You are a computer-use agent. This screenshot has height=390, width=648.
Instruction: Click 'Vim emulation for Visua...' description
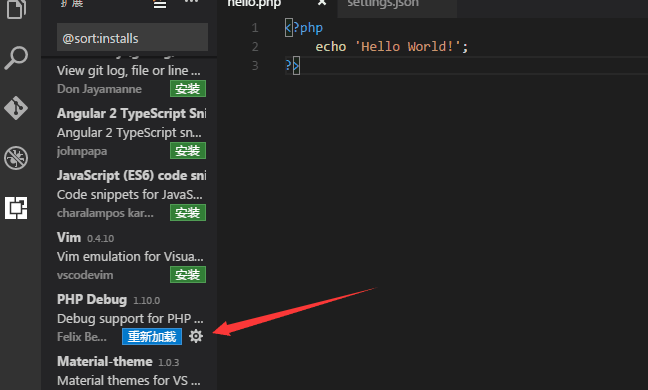point(130,257)
